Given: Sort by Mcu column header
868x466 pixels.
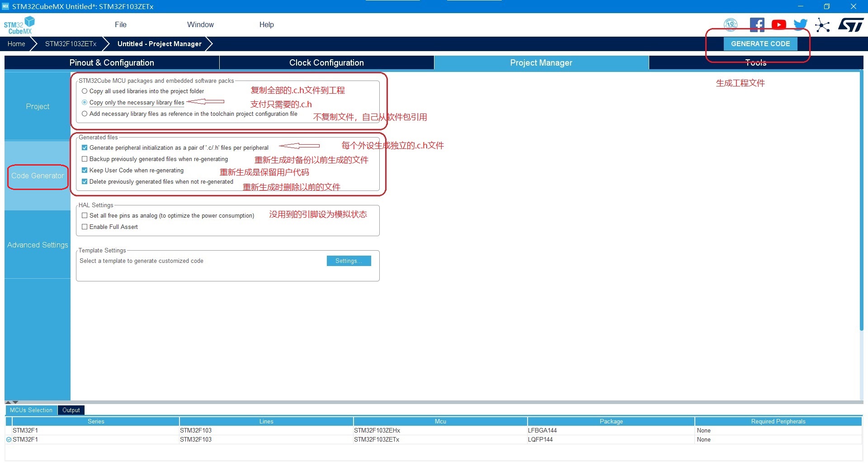Looking at the screenshot, I should pos(440,421).
